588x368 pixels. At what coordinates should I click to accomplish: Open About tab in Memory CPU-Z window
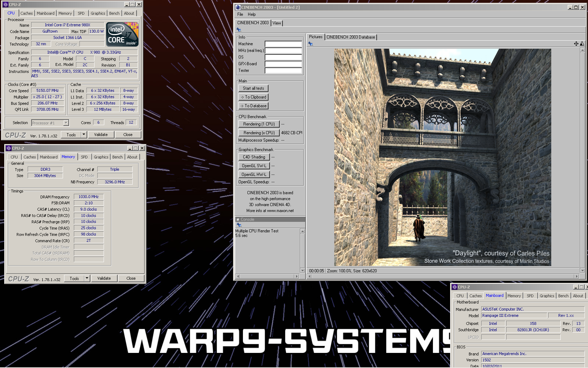132,157
